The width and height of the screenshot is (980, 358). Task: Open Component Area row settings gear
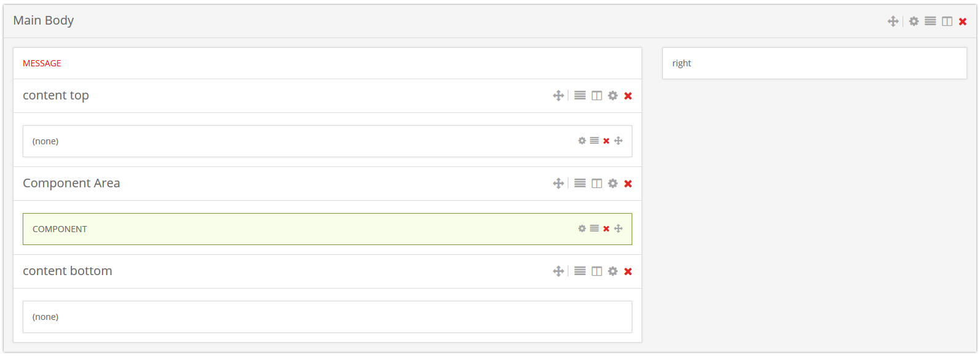coord(613,184)
